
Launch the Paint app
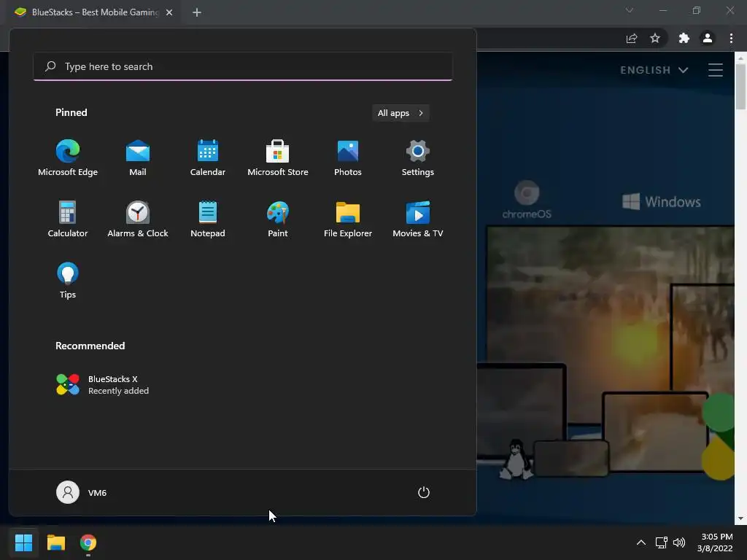tap(278, 219)
